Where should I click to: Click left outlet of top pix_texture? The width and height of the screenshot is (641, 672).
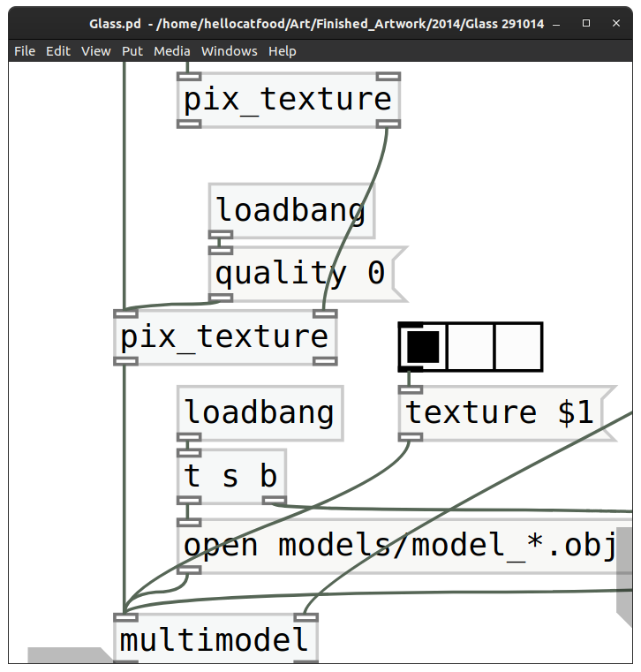click(x=189, y=125)
